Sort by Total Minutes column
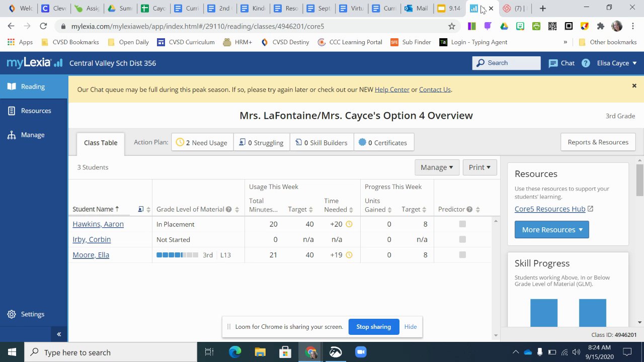Screen dimensions: 644x362 click(x=263, y=205)
